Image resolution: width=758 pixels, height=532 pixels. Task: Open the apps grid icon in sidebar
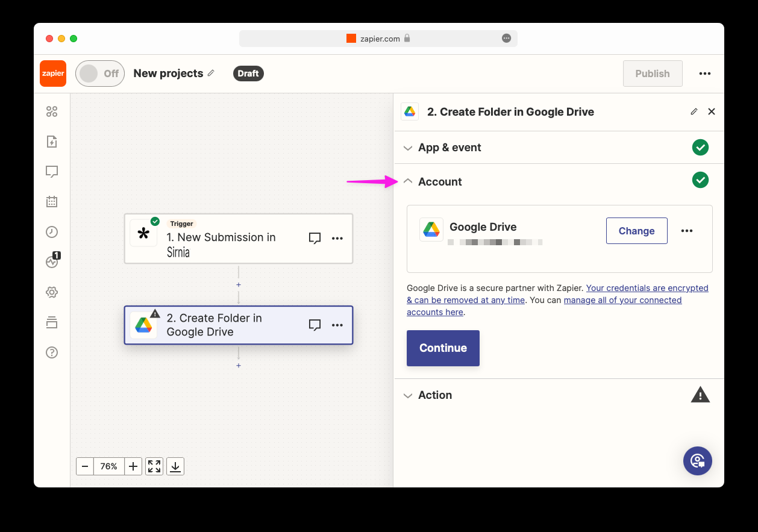pos(52,111)
